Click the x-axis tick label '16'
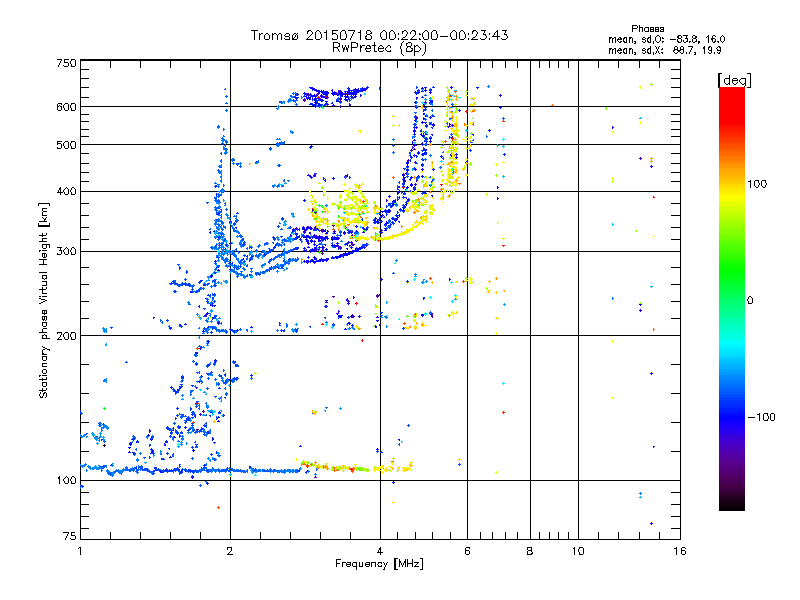The image size is (800, 600). 680,551
